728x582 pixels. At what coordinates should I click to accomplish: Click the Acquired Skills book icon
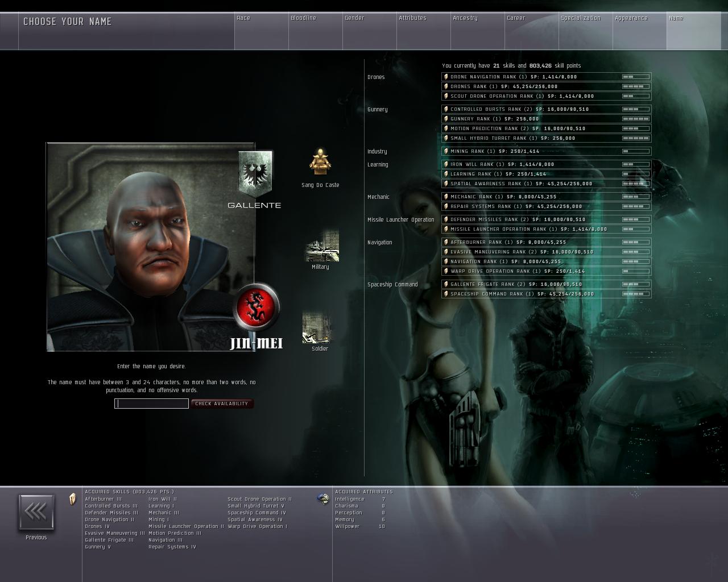point(72,499)
